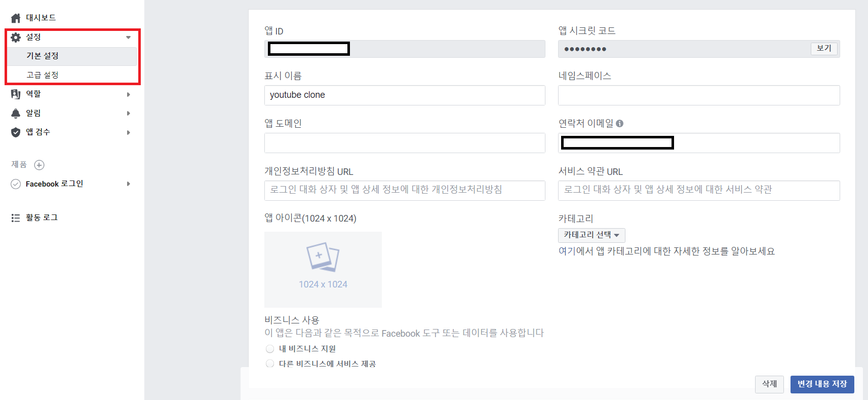Click the info icon beside 연락처 이메일

click(x=619, y=123)
